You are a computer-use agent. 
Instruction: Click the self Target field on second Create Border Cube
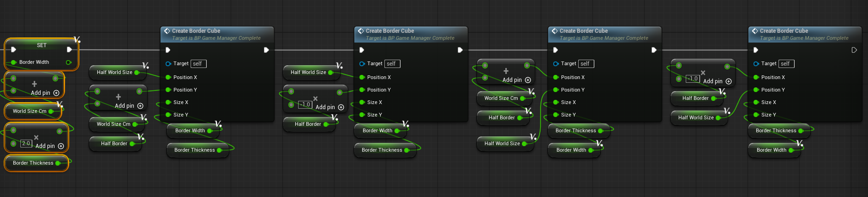[391, 64]
